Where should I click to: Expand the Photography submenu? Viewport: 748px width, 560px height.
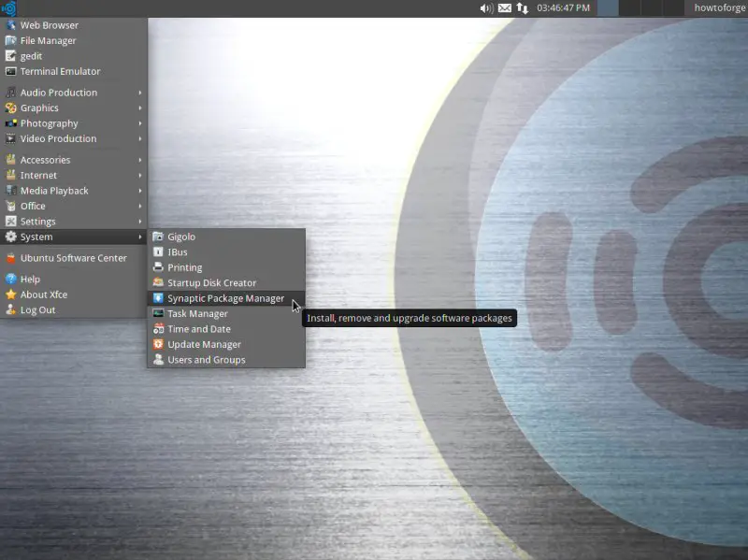[x=74, y=123]
